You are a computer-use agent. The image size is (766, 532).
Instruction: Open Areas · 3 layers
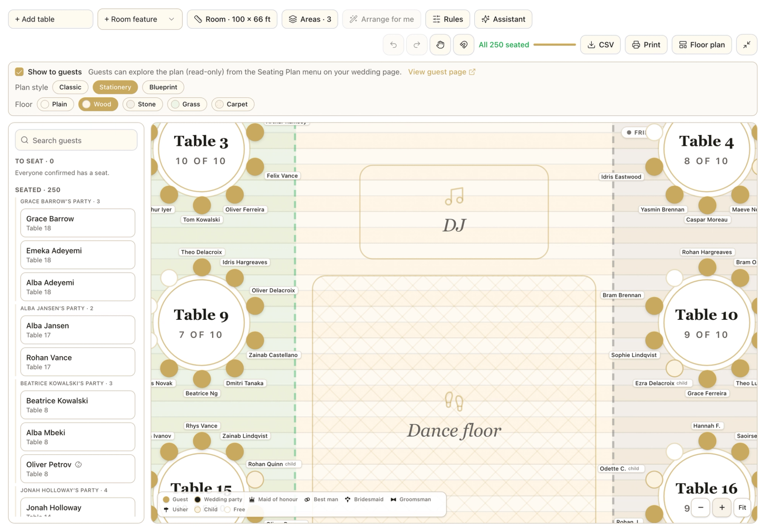tap(310, 19)
